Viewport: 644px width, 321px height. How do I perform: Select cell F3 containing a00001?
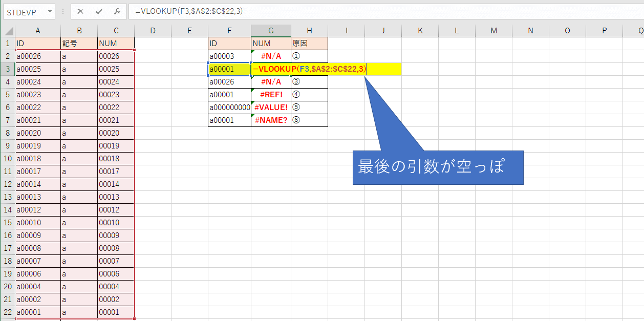229,69
